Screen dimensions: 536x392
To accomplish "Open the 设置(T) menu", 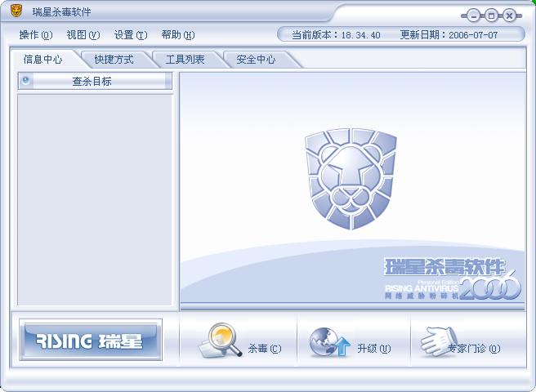I will tap(131, 35).
